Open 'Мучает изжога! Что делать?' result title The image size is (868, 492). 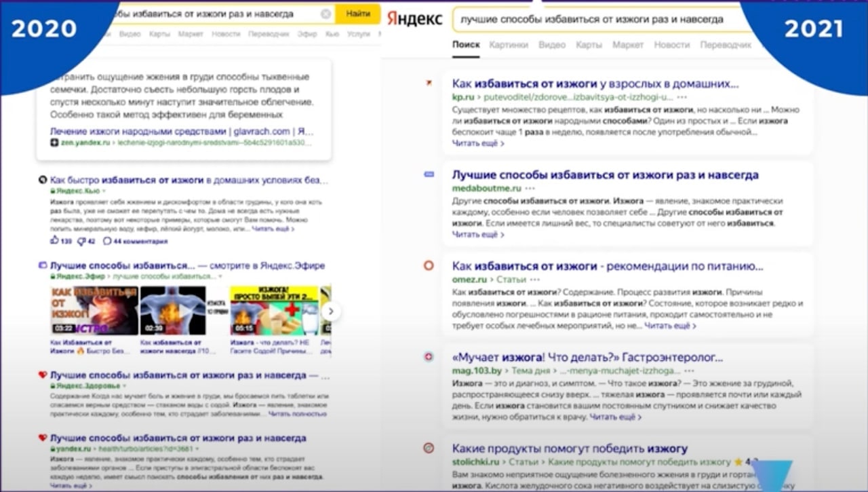[587, 357]
